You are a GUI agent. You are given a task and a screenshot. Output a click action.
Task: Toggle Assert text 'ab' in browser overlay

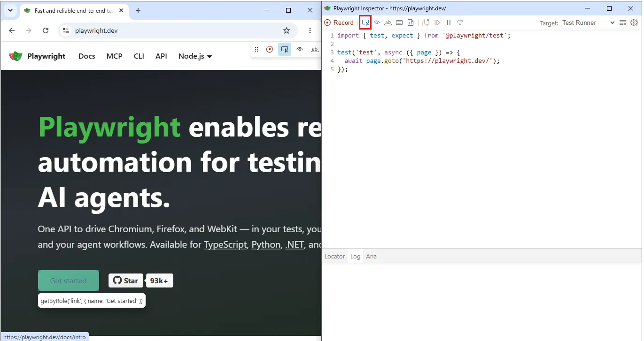[x=315, y=49]
